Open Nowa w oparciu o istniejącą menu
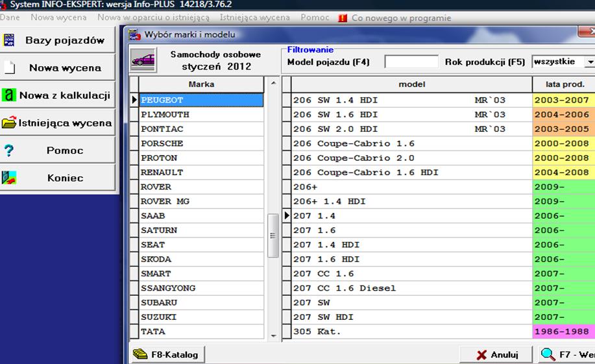This screenshot has width=595, height=364. (x=153, y=18)
